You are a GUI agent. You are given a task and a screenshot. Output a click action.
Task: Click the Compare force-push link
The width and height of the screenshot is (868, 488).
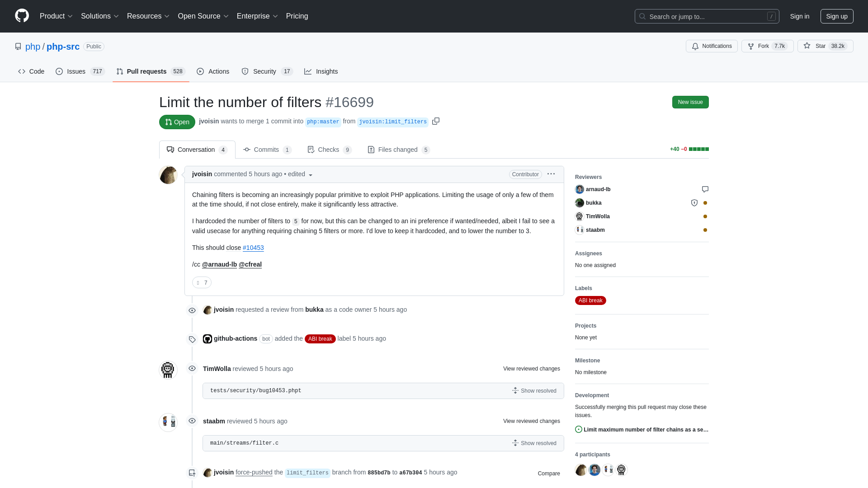tap(549, 474)
